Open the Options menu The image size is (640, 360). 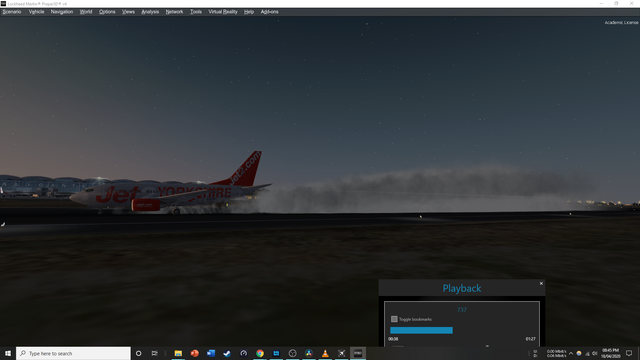coord(107,12)
